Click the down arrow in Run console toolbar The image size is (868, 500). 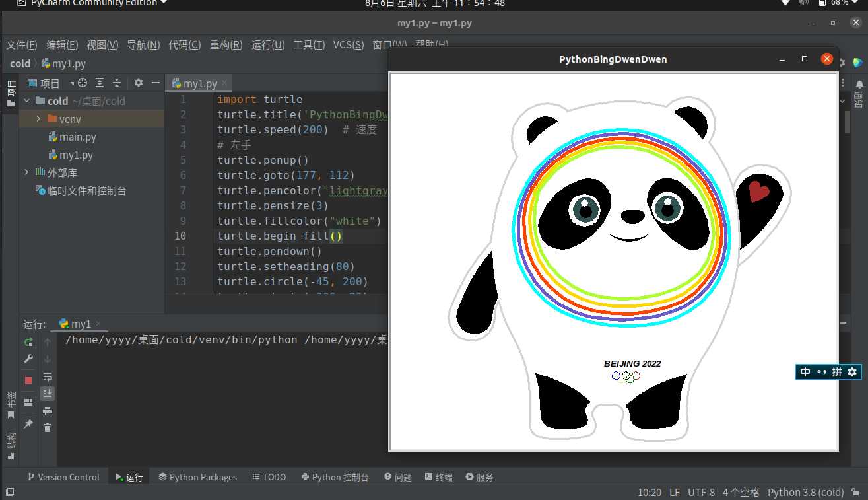click(48, 359)
